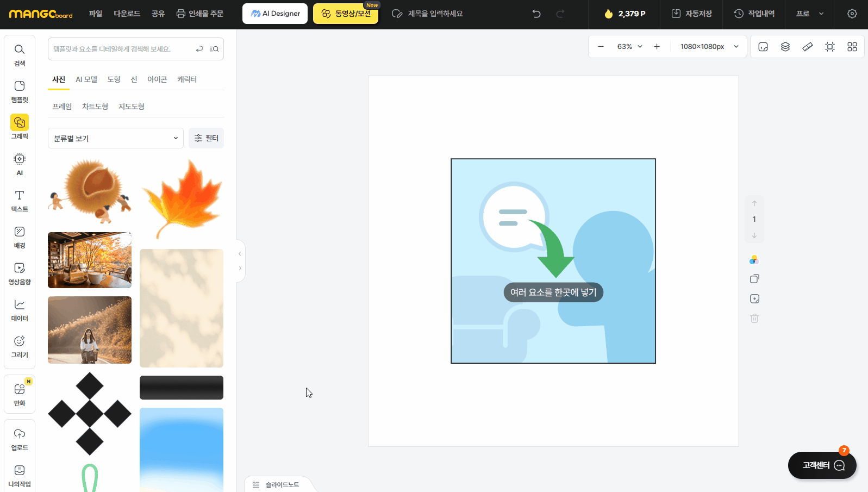Open the grid view of pages
868x492 pixels.
[852, 47]
